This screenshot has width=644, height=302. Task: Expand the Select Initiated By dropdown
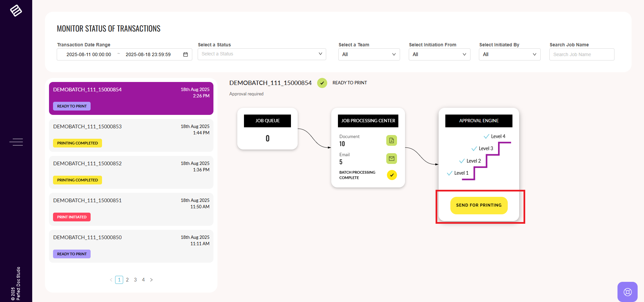pyautogui.click(x=509, y=54)
